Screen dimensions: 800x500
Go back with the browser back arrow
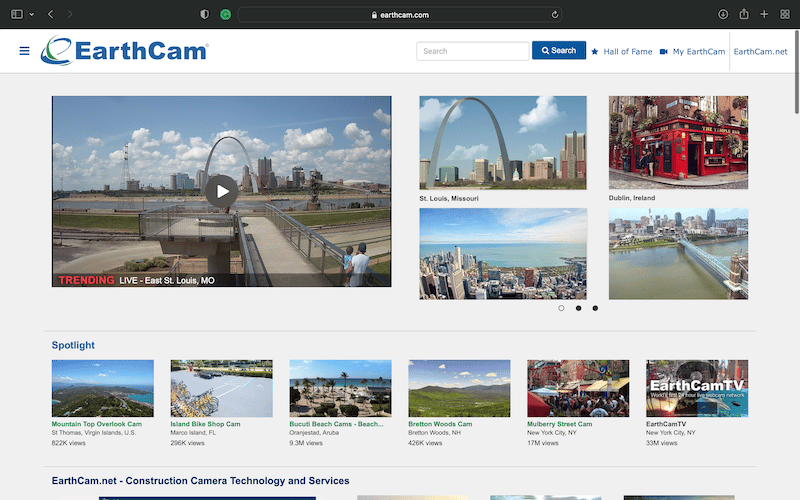[x=51, y=14]
